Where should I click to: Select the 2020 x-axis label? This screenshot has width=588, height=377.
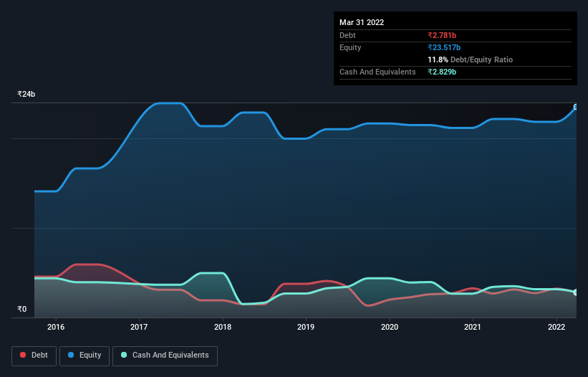390,327
